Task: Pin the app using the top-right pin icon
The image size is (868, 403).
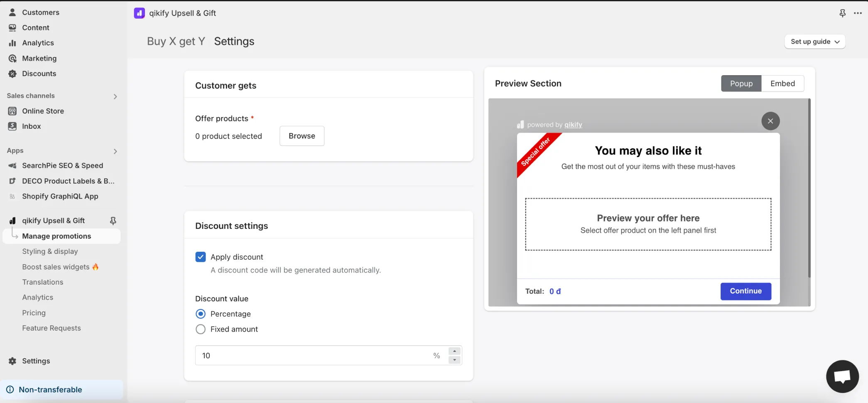Action: [x=842, y=13]
